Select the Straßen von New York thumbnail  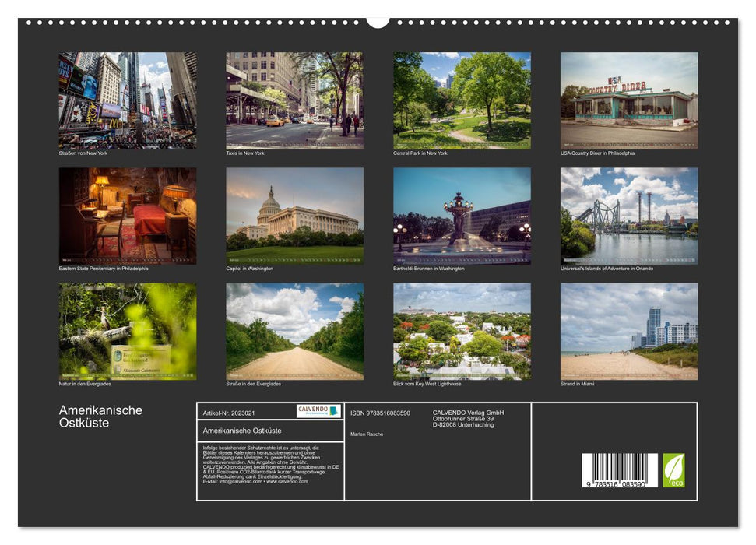click(x=126, y=100)
